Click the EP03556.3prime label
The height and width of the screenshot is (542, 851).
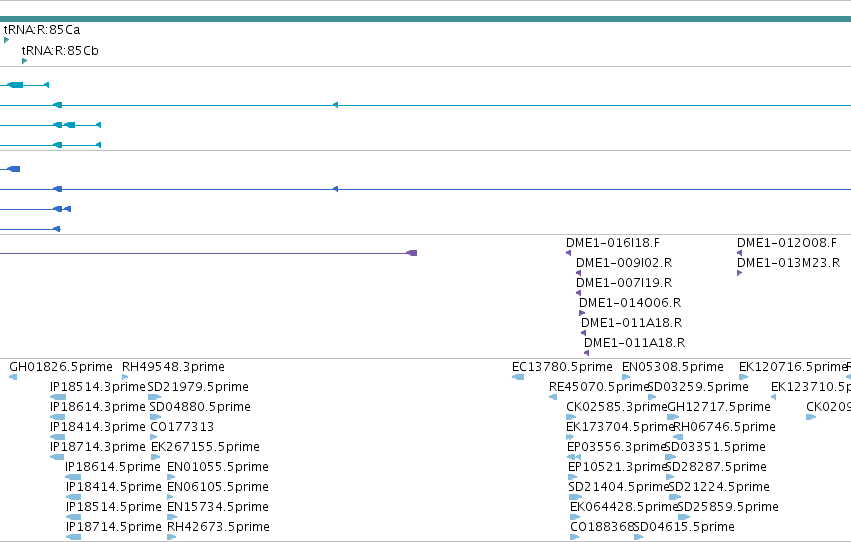616,448
